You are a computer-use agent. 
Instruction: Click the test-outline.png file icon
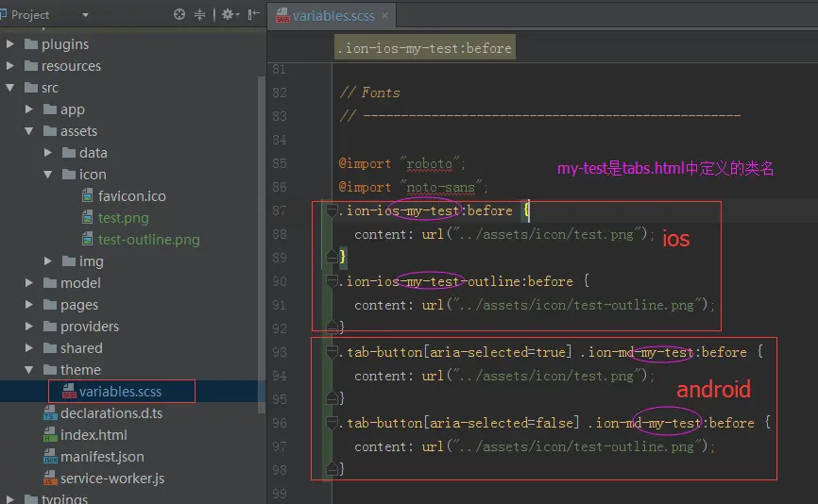click(88, 240)
